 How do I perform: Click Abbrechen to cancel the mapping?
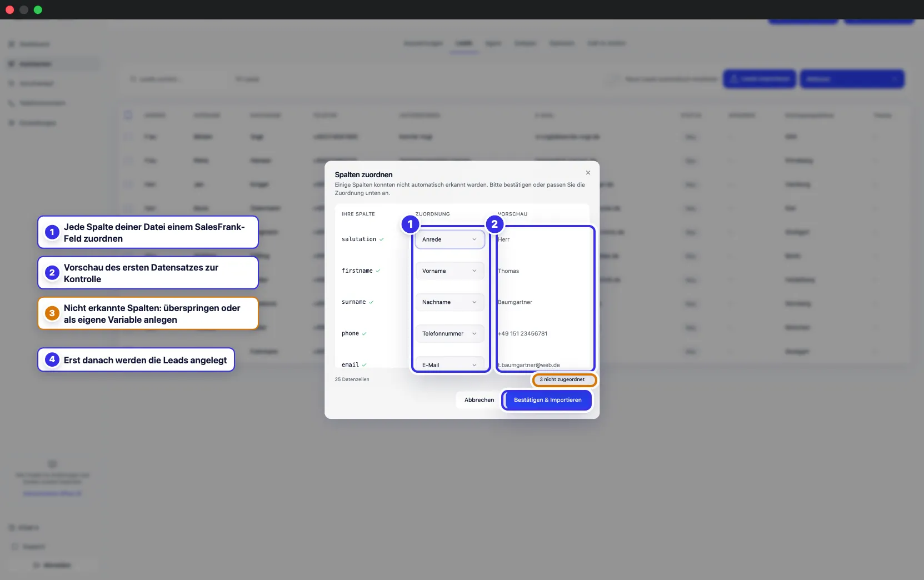479,400
